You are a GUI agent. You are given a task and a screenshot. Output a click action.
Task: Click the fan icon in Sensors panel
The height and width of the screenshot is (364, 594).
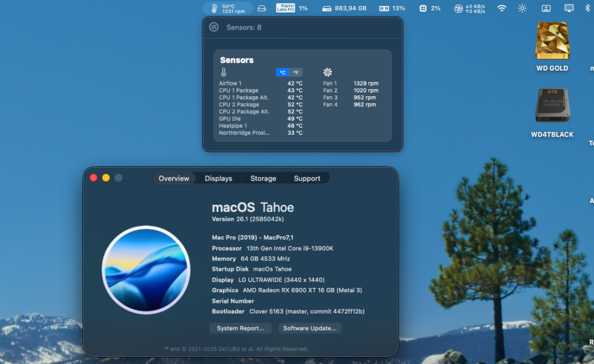(327, 72)
